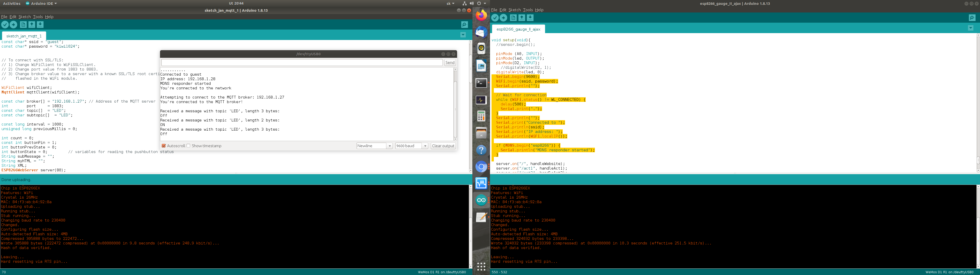Open the 9600 baud rate dropdown
Screen dimensions: 980x275
point(412,146)
